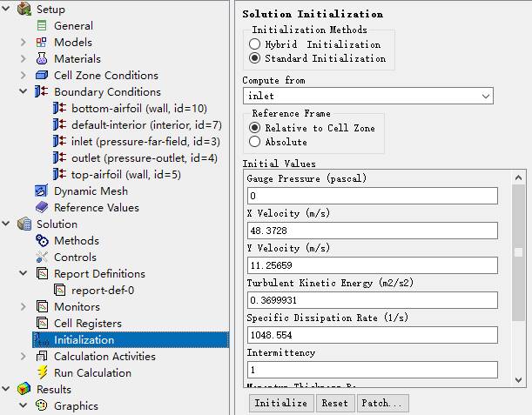Image resolution: width=532 pixels, height=415 pixels.
Task: Open report-def-0 under Report Definitions
Action: pyautogui.click(x=103, y=290)
